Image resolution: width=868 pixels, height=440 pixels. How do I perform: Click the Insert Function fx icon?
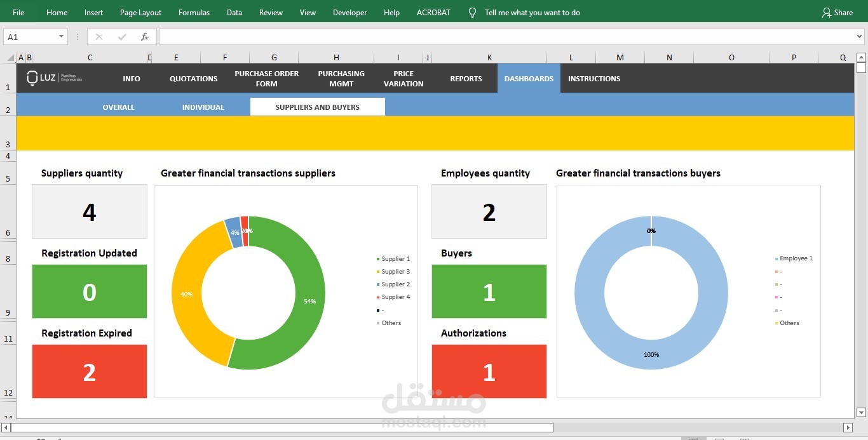pyautogui.click(x=145, y=37)
